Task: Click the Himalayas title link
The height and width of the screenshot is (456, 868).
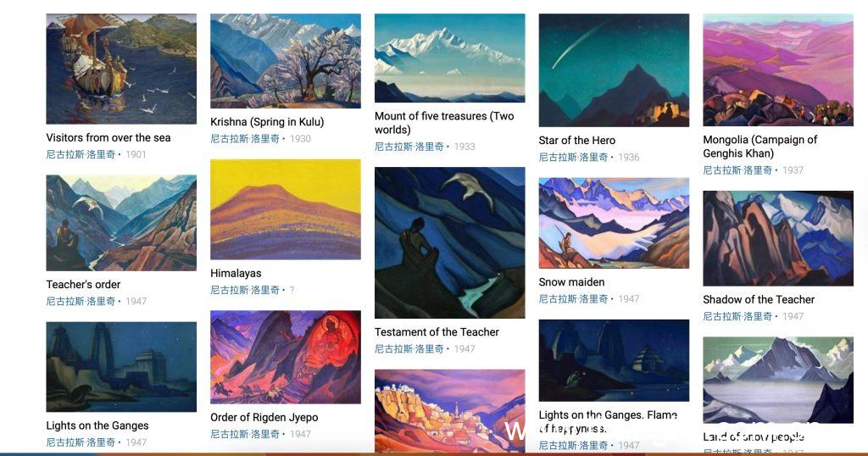Action: tap(236, 274)
